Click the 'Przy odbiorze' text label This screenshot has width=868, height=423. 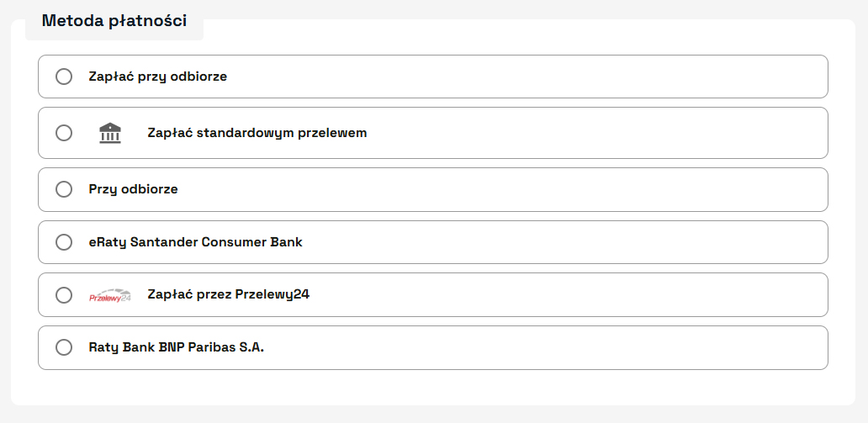(134, 189)
